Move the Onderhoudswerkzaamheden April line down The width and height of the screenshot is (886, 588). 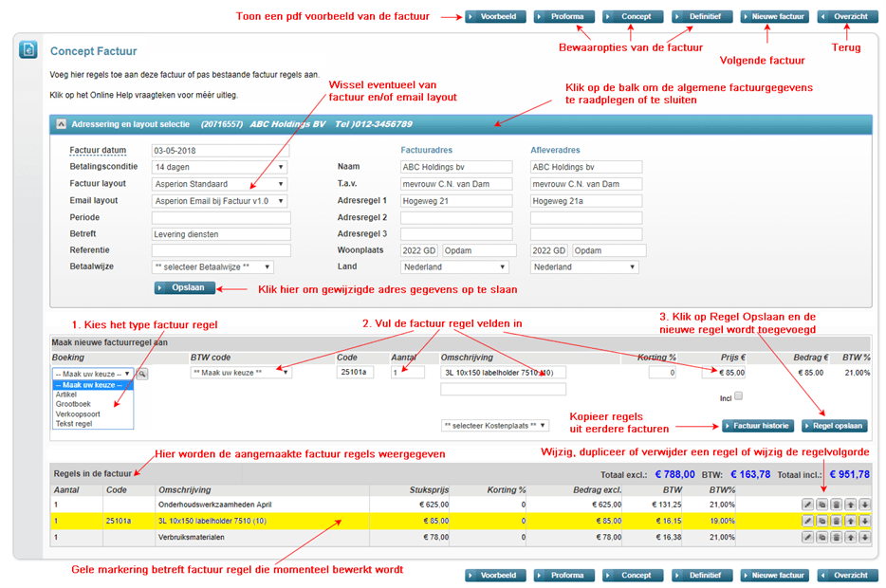click(x=864, y=505)
